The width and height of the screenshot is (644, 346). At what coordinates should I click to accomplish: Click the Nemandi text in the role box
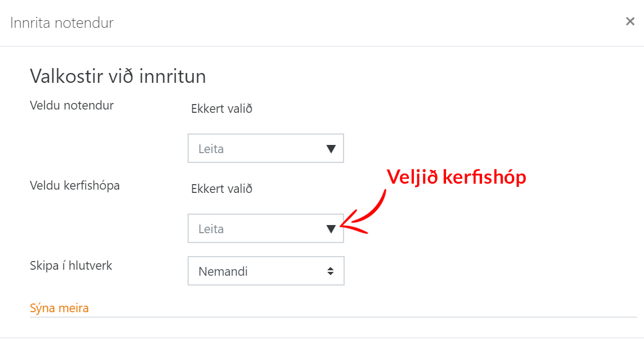(x=223, y=271)
